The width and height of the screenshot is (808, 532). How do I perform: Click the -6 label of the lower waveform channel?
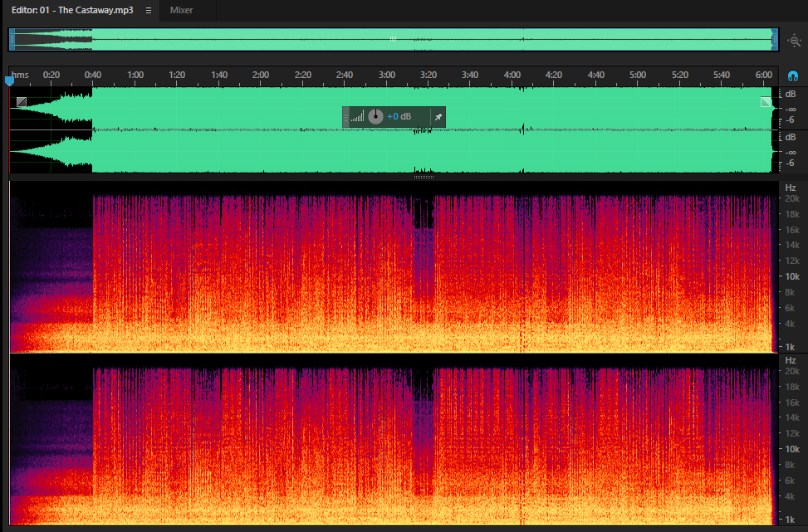[790, 163]
